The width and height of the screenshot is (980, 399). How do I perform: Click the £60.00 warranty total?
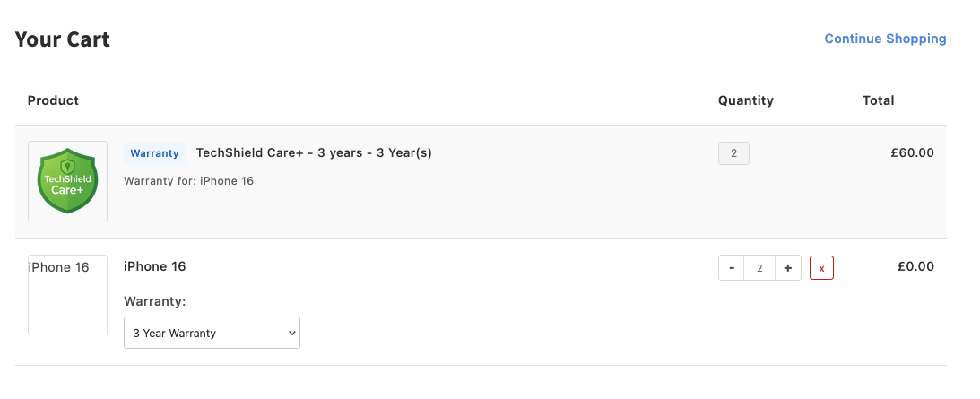coord(912,152)
